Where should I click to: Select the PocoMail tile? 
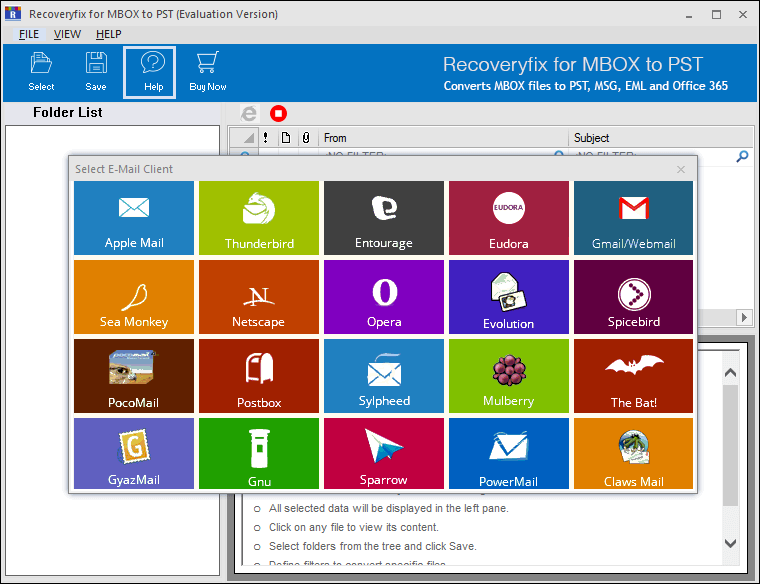(134, 376)
